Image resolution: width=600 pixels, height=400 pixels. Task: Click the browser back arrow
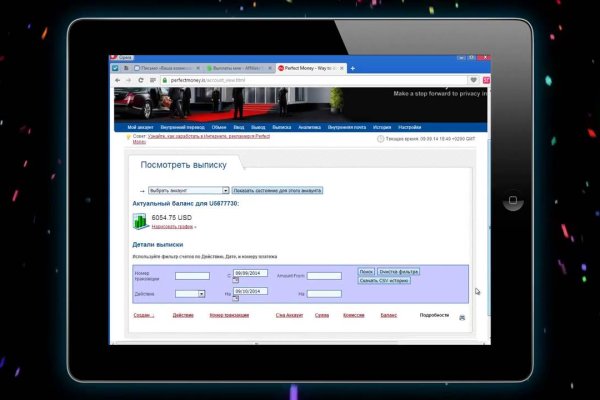pos(116,79)
